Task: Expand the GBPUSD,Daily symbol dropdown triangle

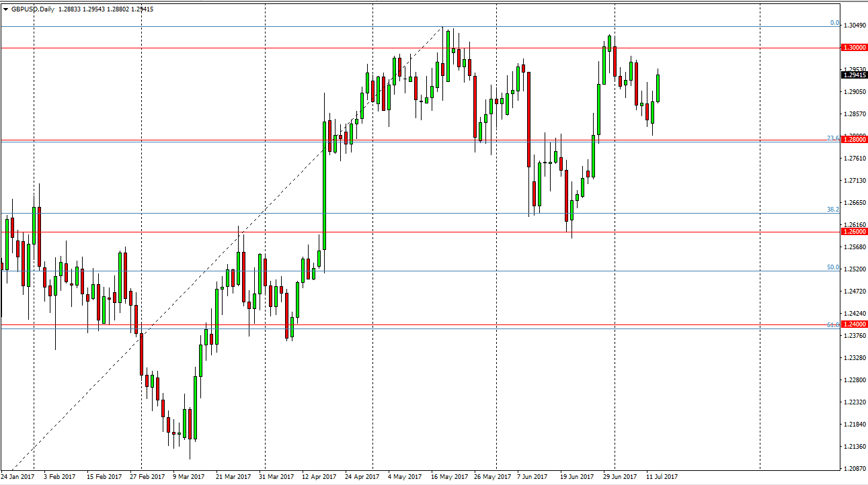Action: (x=7, y=10)
